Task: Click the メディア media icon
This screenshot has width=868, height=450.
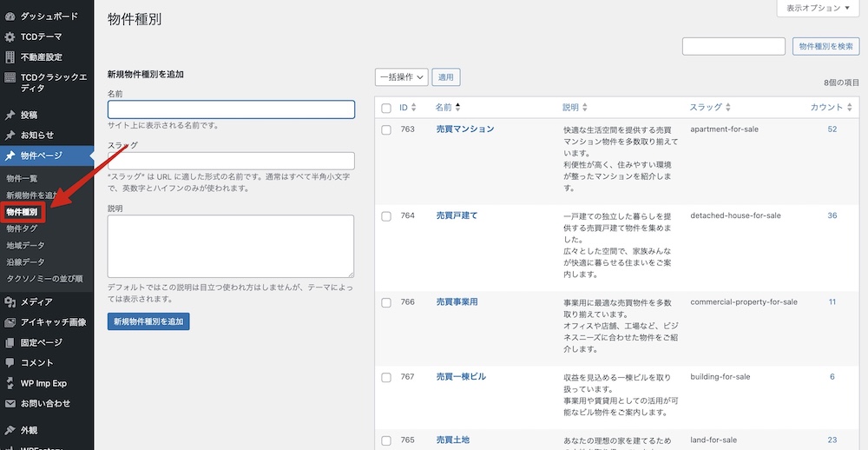Action: click(x=10, y=302)
